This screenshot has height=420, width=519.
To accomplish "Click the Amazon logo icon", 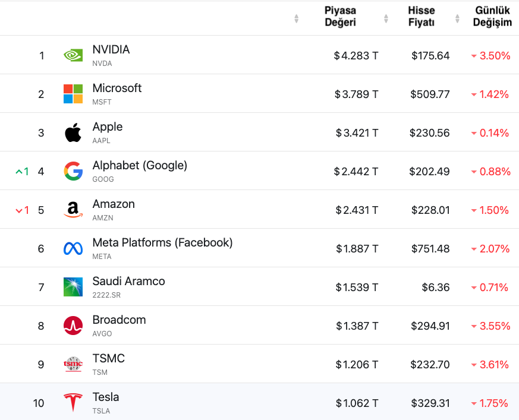I will [x=73, y=210].
